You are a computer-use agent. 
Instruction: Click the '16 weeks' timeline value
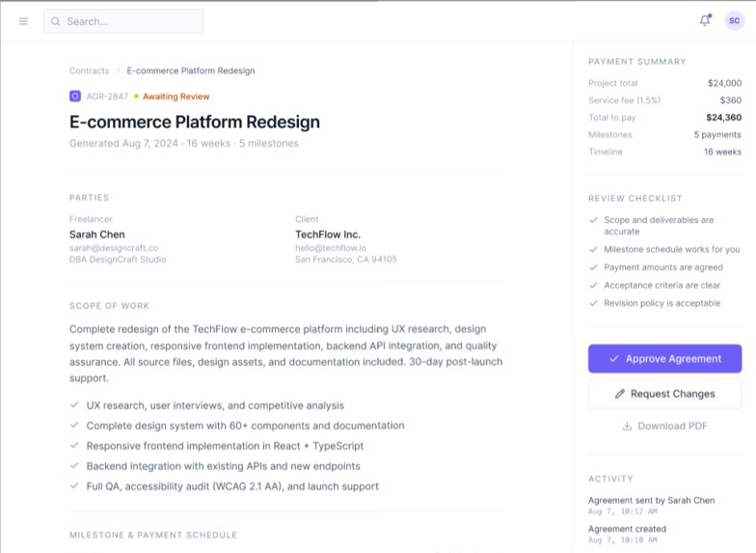[x=723, y=152]
